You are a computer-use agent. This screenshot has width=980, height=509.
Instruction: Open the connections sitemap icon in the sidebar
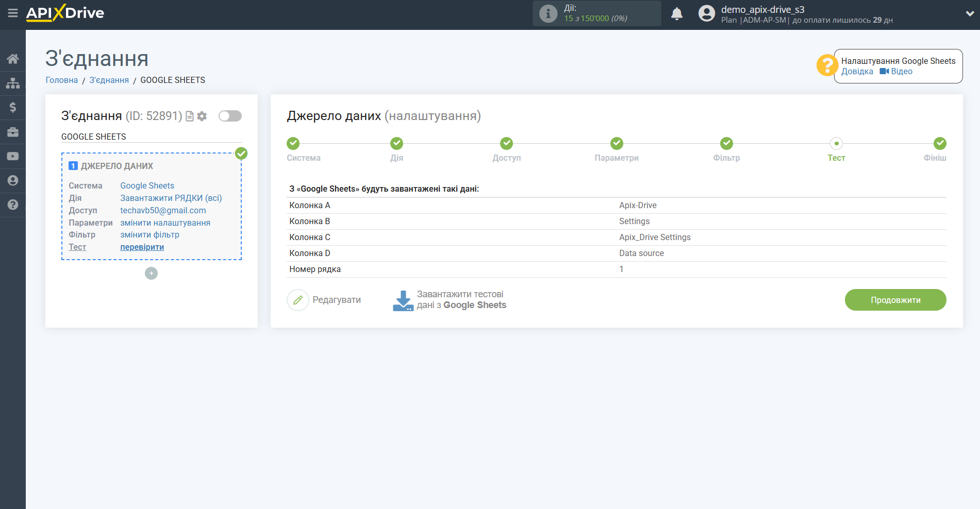(13, 83)
